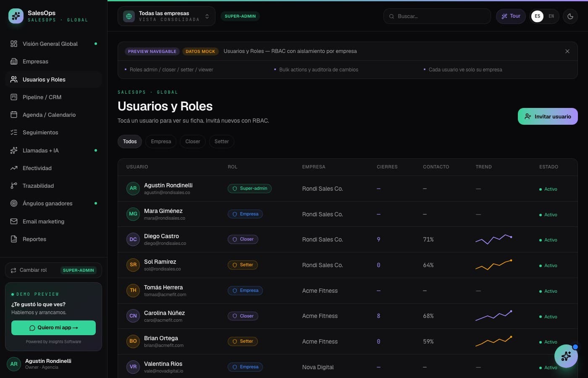Click the SalesOps sparkle logo icon

point(16,16)
